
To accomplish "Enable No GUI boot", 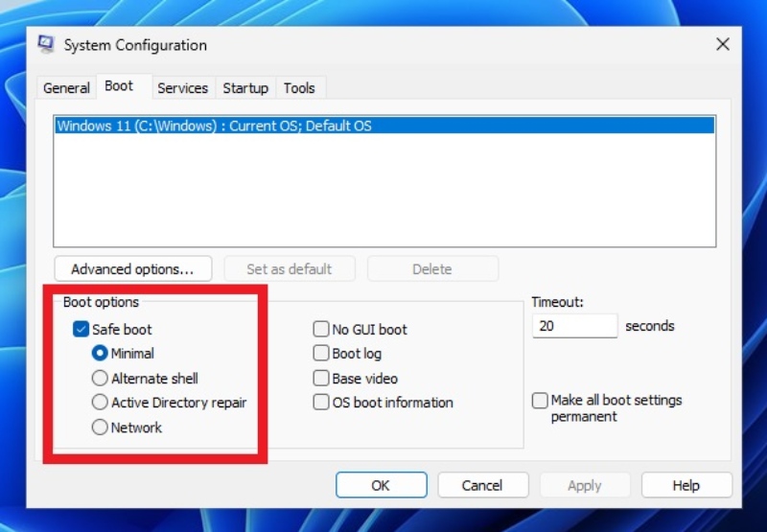I will coord(321,329).
